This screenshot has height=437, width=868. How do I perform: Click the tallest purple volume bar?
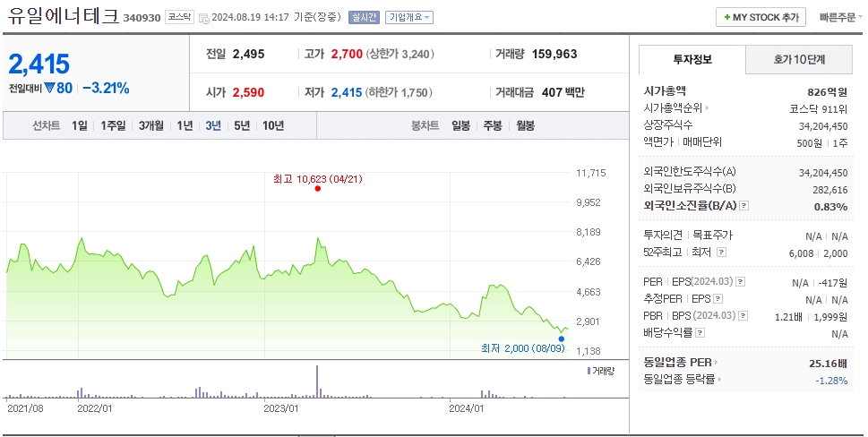[317, 381]
